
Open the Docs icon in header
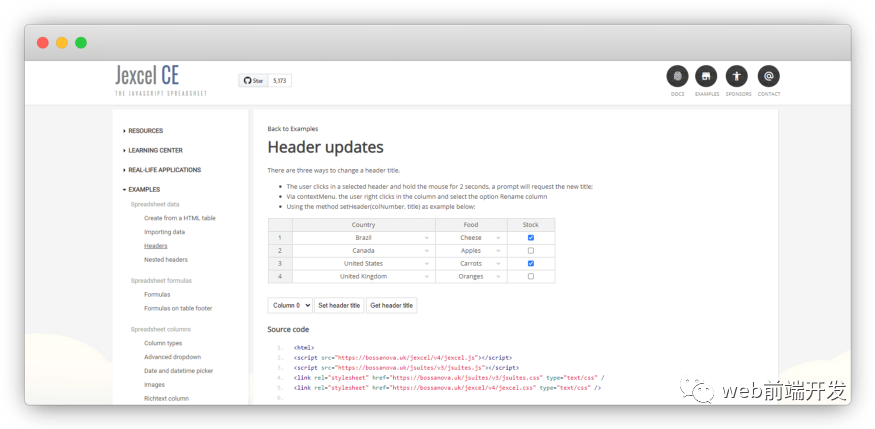click(677, 76)
